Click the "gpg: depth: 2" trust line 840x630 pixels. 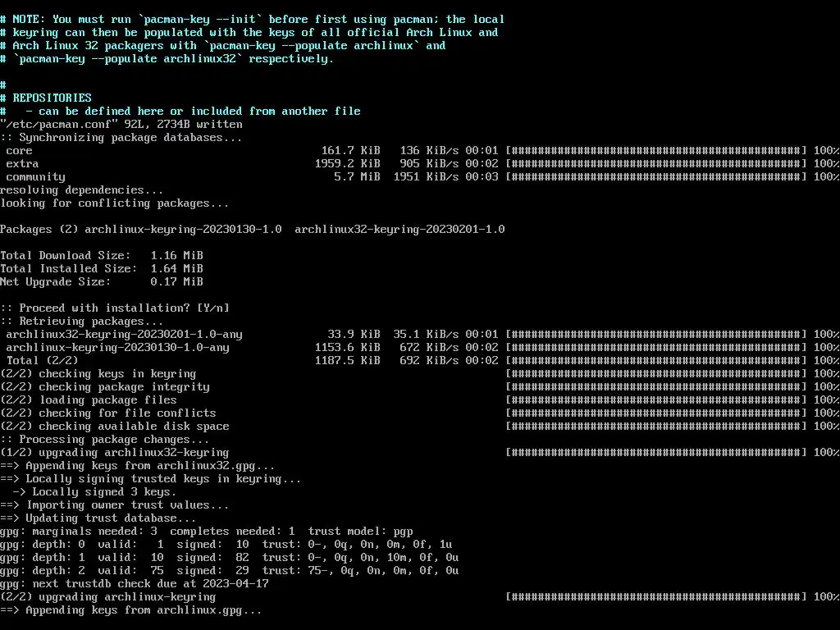230,571
